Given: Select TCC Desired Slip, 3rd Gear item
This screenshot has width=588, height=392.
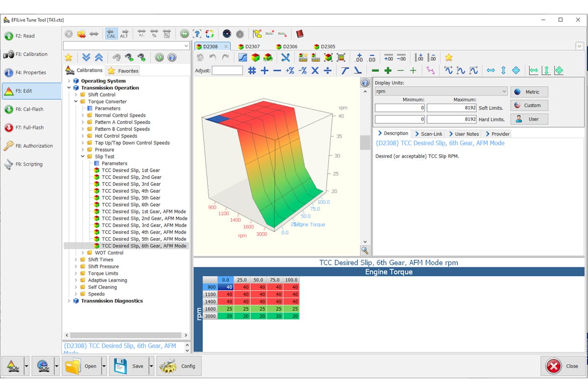Looking at the screenshot, I should (x=131, y=184).
